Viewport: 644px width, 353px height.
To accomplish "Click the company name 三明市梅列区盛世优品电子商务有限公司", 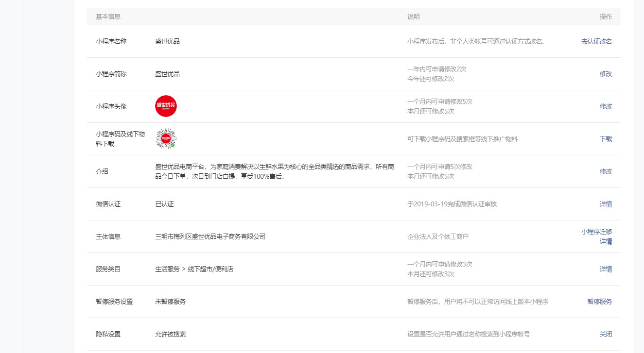I will click(x=210, y=236).
